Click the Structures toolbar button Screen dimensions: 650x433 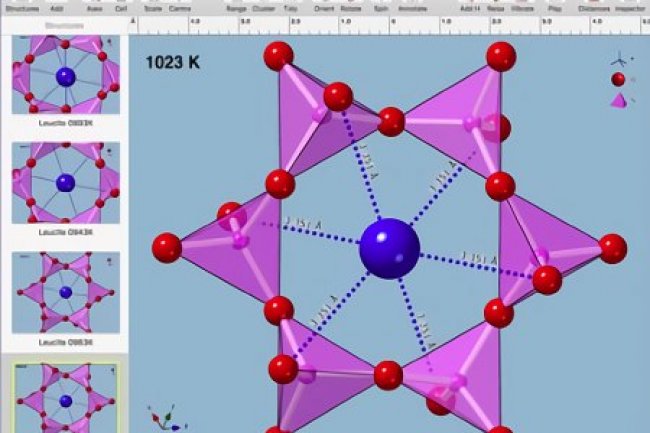coord(22,6)
